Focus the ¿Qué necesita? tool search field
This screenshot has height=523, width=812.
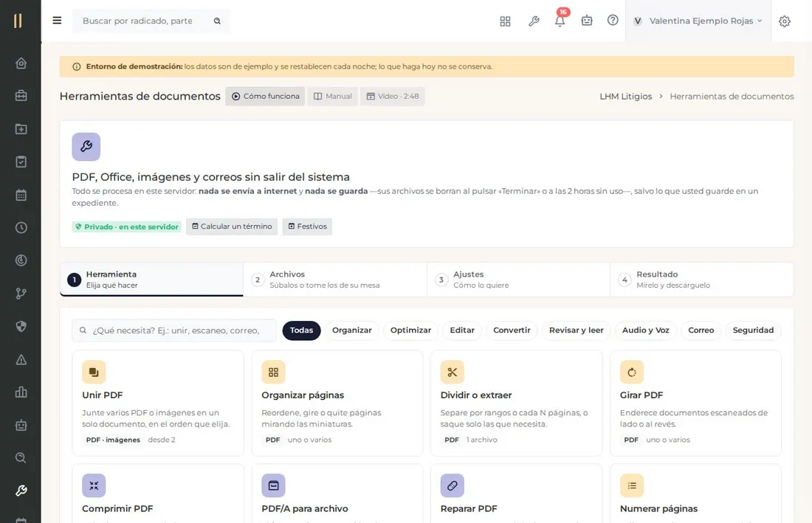click(174, 330)
